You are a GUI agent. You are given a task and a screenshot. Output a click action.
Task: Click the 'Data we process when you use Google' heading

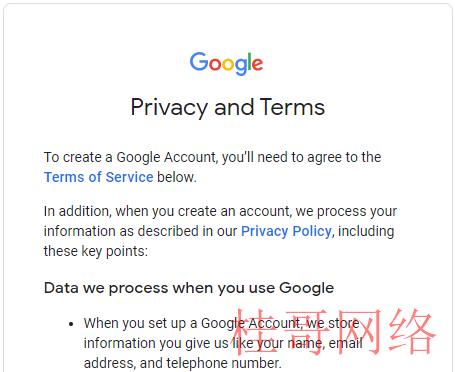pyautogui.click(x=189, y=288)
